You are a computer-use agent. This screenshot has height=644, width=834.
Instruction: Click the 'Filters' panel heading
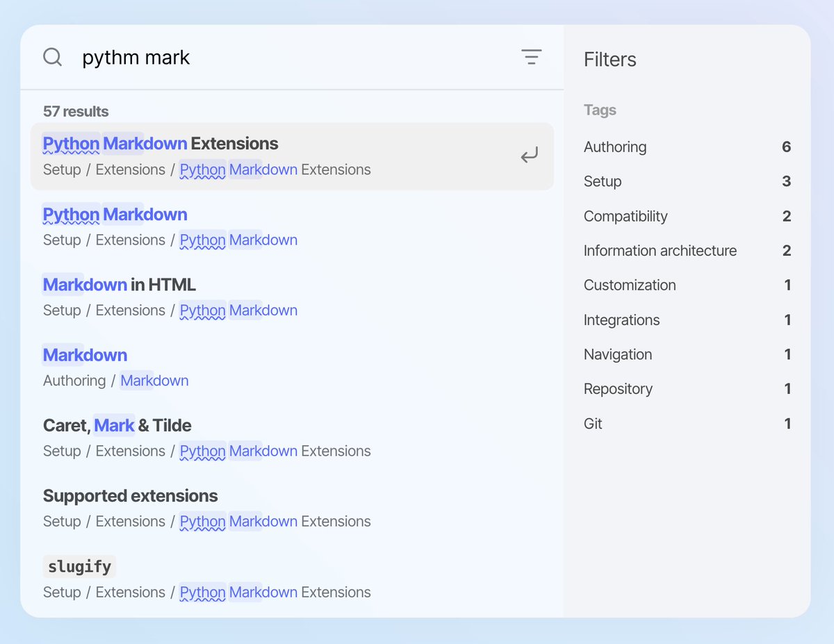(610, 60)
